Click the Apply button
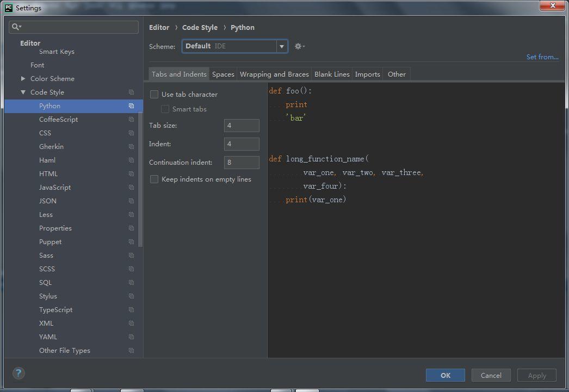 coord(537,375)
